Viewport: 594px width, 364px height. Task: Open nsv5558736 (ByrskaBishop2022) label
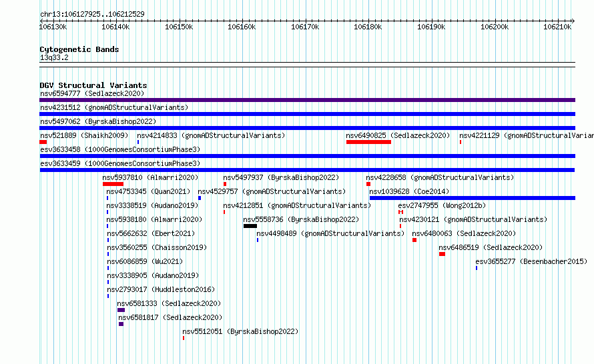301,219
